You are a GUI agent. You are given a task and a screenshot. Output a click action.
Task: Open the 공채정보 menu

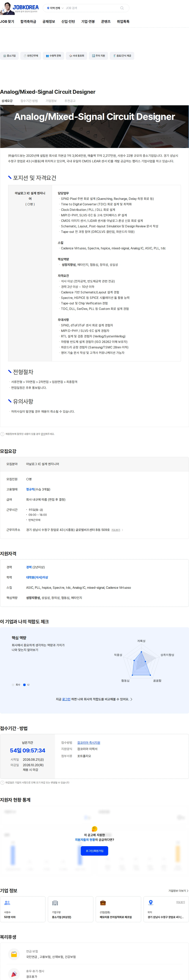pyautogui.click(x=49, y=22)
